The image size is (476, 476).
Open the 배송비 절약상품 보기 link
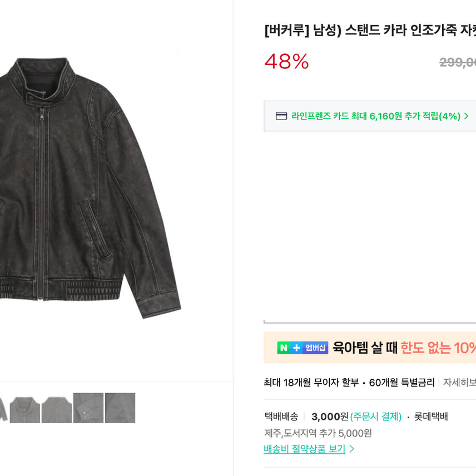(x=304, y=449)
